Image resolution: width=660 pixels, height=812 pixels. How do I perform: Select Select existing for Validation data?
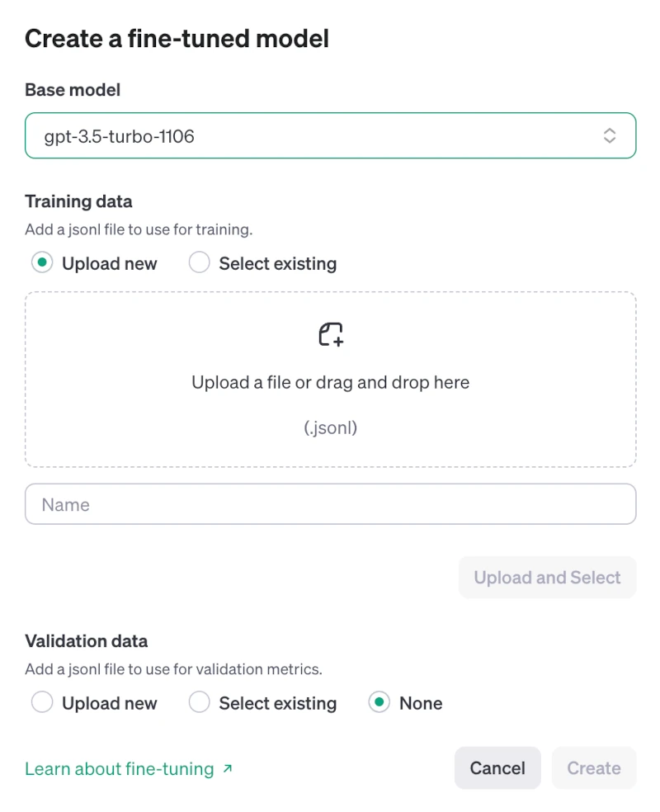tap(199, 702)
